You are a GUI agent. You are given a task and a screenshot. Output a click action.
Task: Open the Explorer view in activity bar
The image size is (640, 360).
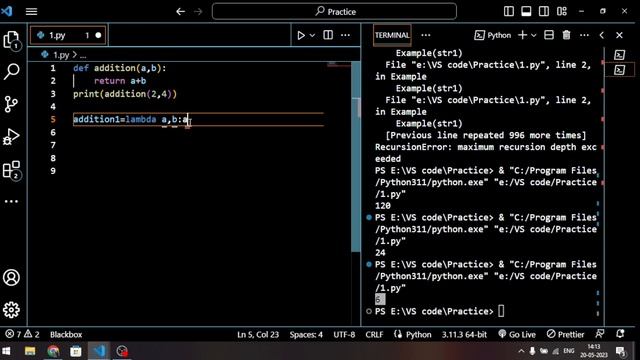11,40
